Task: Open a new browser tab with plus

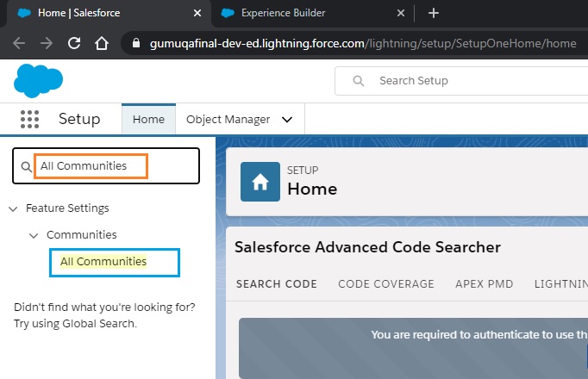Action: [x=434, y=13]
